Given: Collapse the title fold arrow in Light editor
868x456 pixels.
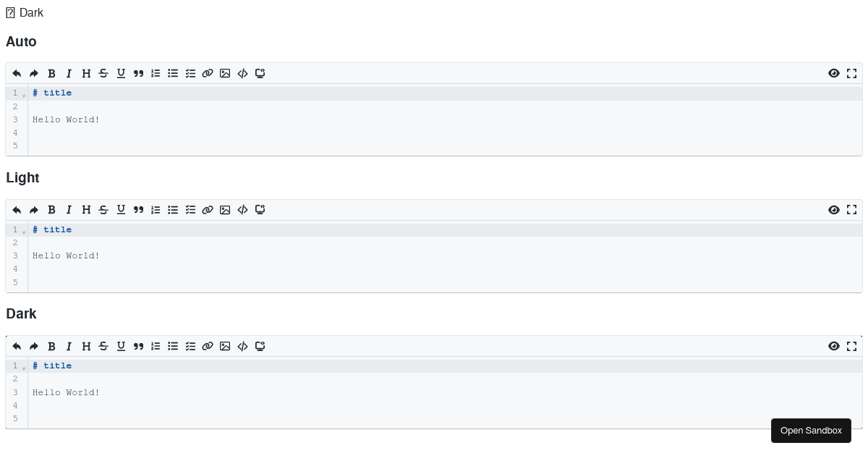Looking at the screenshot, I should click(24, 231).
